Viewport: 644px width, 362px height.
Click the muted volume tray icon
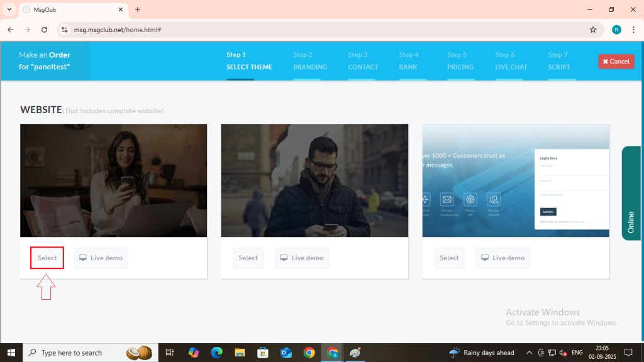coord(563,353)
